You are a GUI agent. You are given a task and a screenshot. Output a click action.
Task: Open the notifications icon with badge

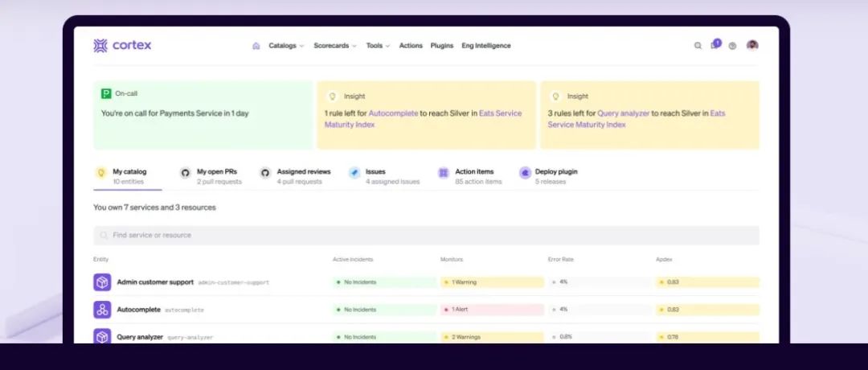click(x=715, y=44)
